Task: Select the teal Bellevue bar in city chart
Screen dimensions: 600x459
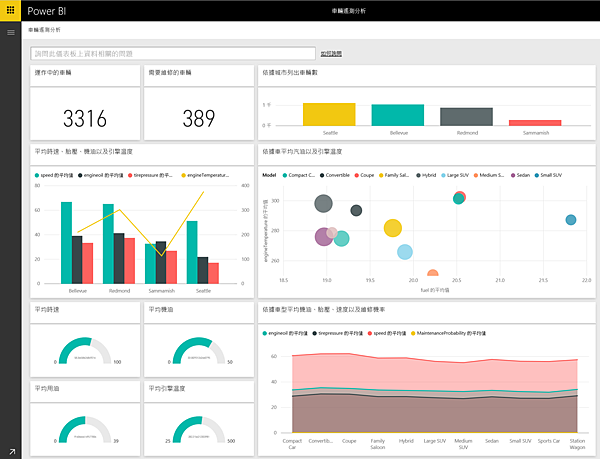Action: pyautogui.click(x=398, y=115)
